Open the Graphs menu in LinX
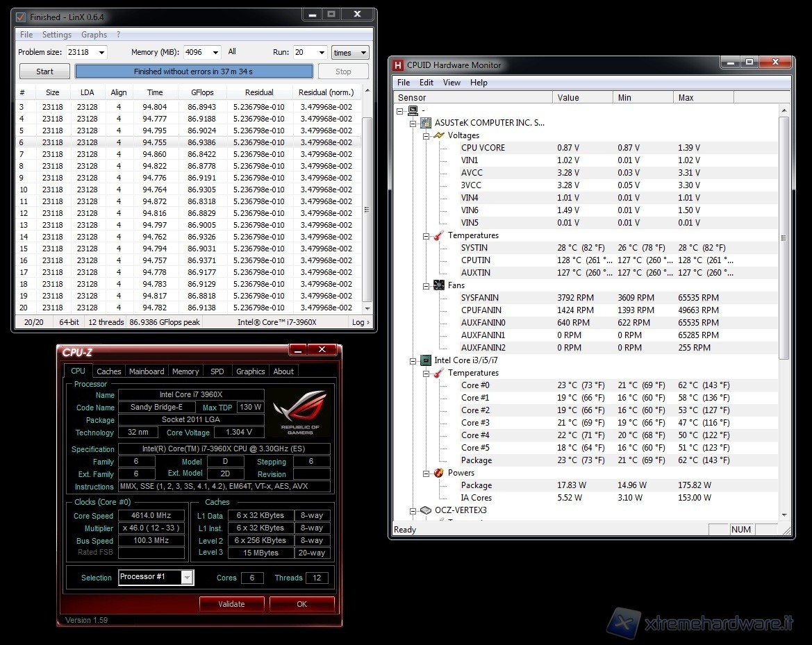 94,35
